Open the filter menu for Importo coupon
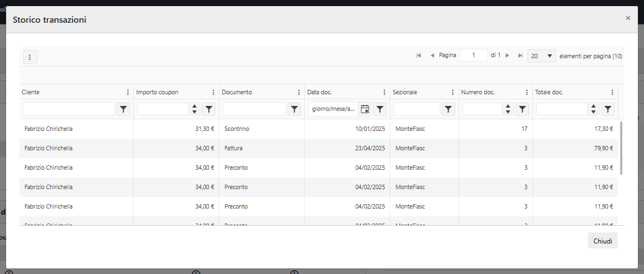The image size is (644, 274). point(209,109)
